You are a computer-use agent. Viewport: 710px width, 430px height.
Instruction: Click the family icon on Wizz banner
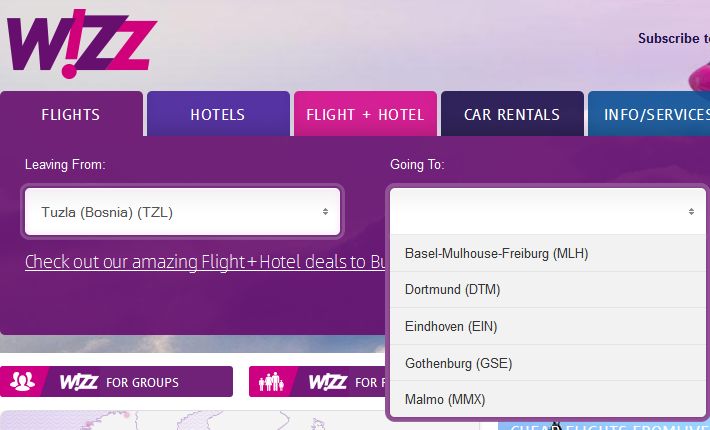(271, 382)
